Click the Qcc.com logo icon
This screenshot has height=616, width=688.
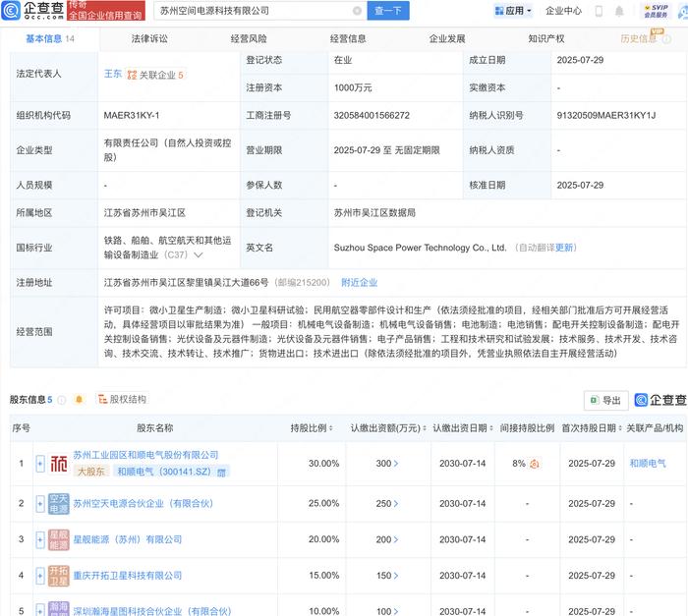point(11,11)
